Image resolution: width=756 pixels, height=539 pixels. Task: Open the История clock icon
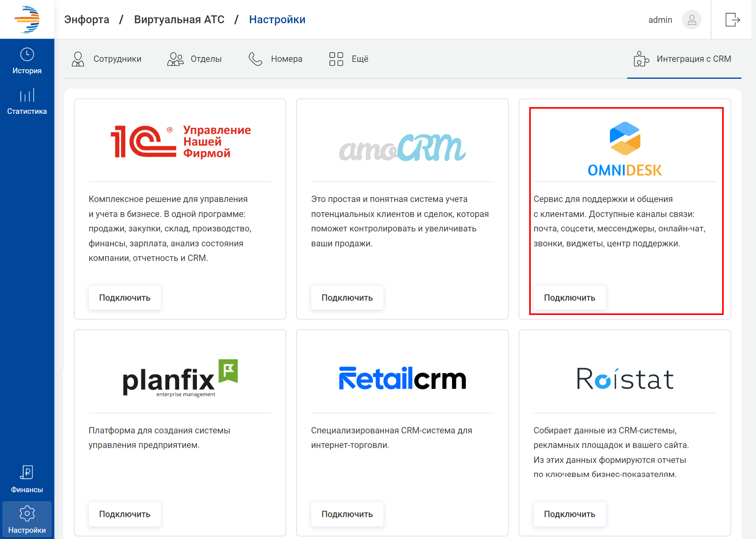pyautogui.click(x=27, y=54)
